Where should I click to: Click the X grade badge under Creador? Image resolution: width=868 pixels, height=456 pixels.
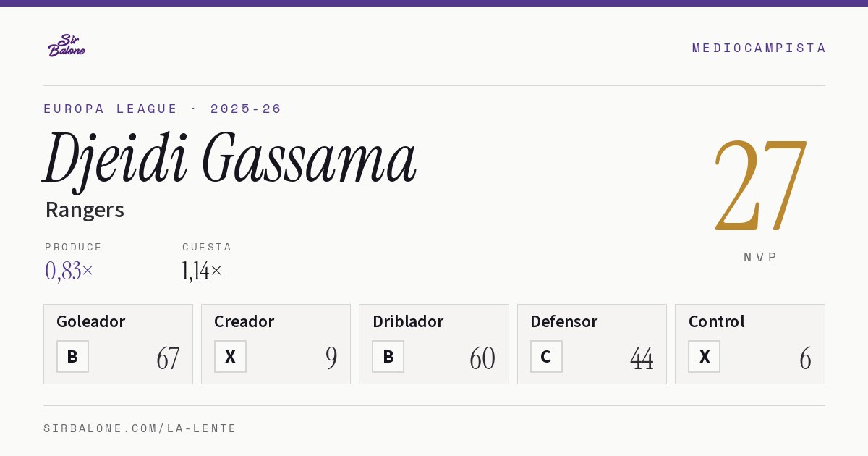pyautogui.click(x=230, y=357)
